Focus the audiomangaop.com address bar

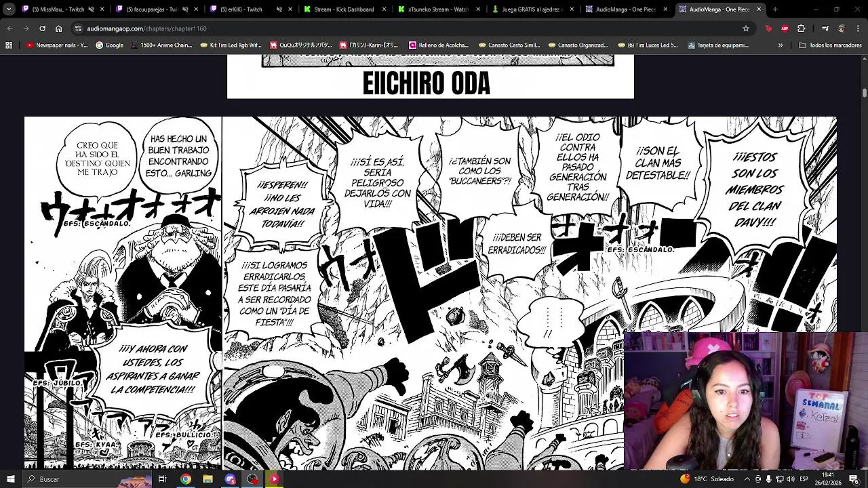click(x=407, y=28)
